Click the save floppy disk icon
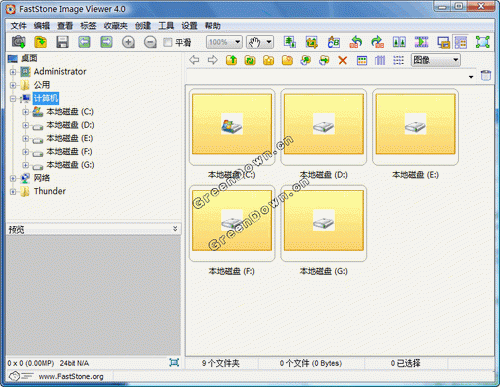 click(62, 42)
